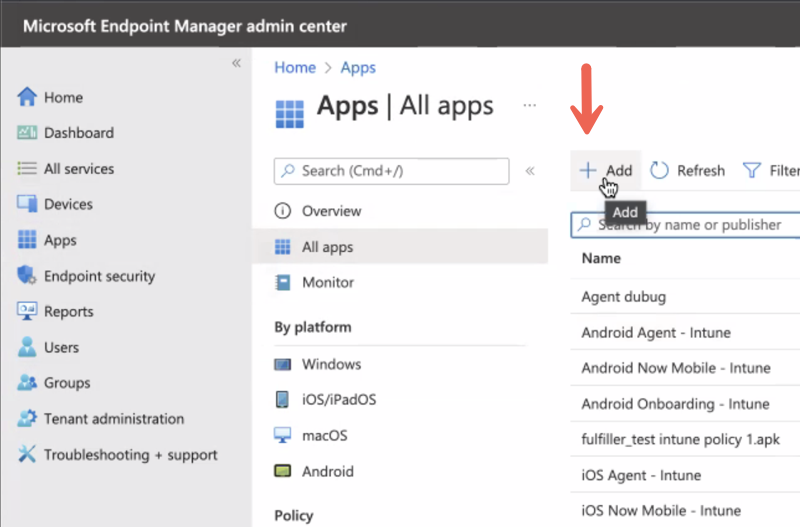Select Overview menu item label
Image resolution: width=800 pixels, height=527 pixels.
tap(332, 211)
